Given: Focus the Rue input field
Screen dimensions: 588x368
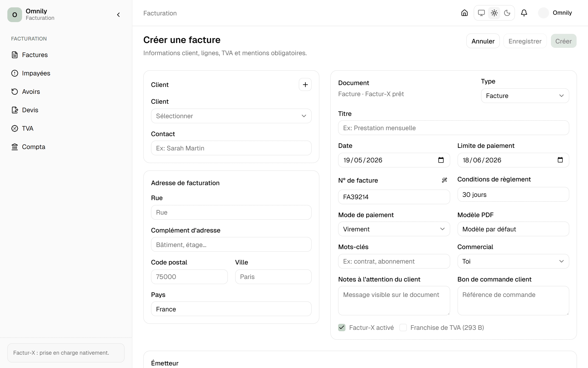Looking at the screenshot, I should click(231, 212).
